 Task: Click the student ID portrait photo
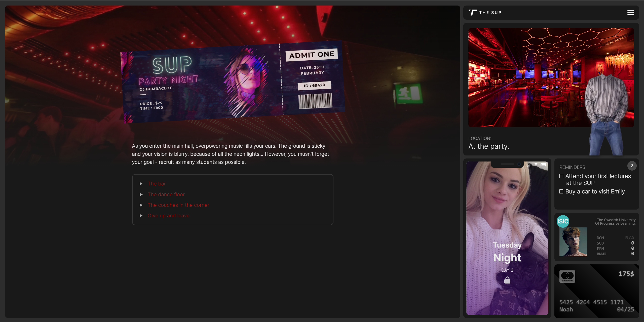point(573,242)
